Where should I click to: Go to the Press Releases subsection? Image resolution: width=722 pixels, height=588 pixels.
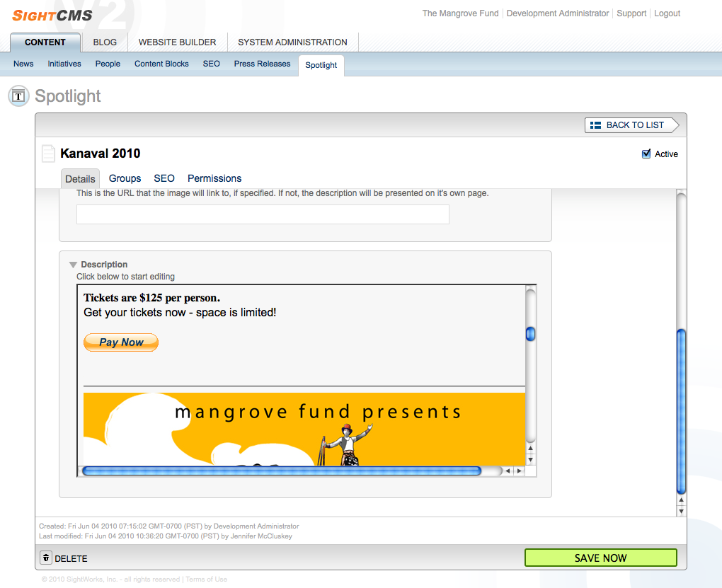tap(262, 64)
